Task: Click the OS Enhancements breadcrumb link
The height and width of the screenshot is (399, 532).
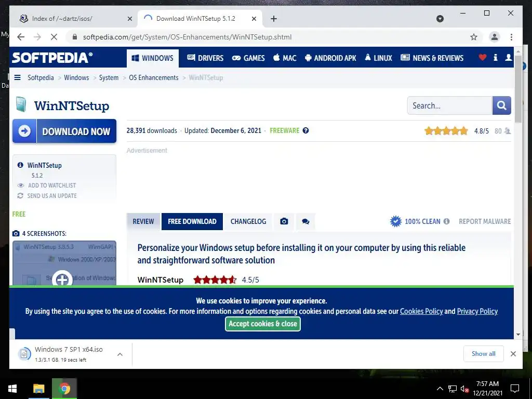Action: (x=153, y=78)
